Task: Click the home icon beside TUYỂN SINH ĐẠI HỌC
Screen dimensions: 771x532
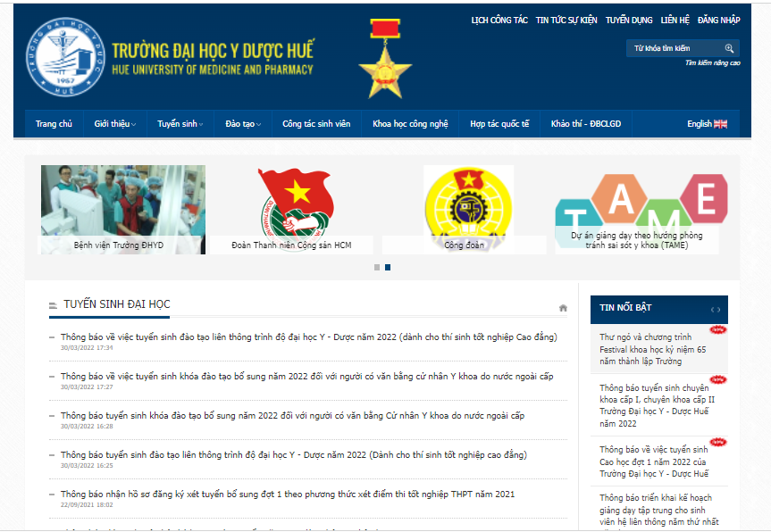Action: tap(563, 307)
